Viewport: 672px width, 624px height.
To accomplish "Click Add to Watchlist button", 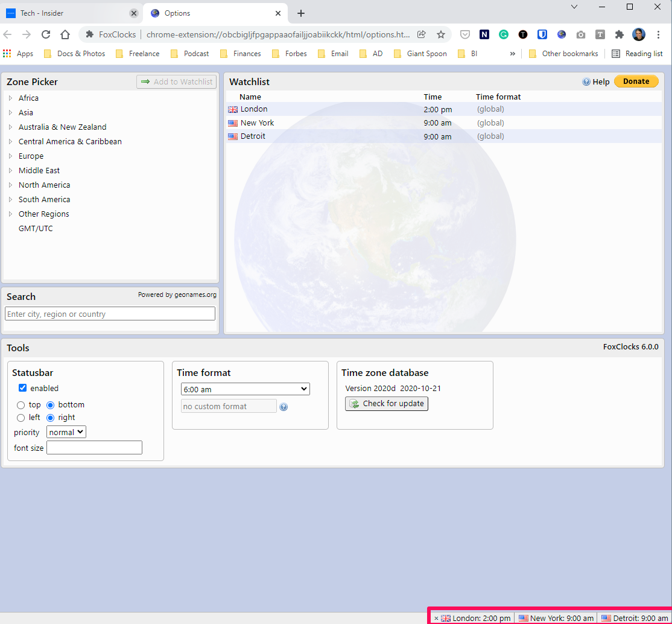I will pyautogui.click(x=177, y=82).
